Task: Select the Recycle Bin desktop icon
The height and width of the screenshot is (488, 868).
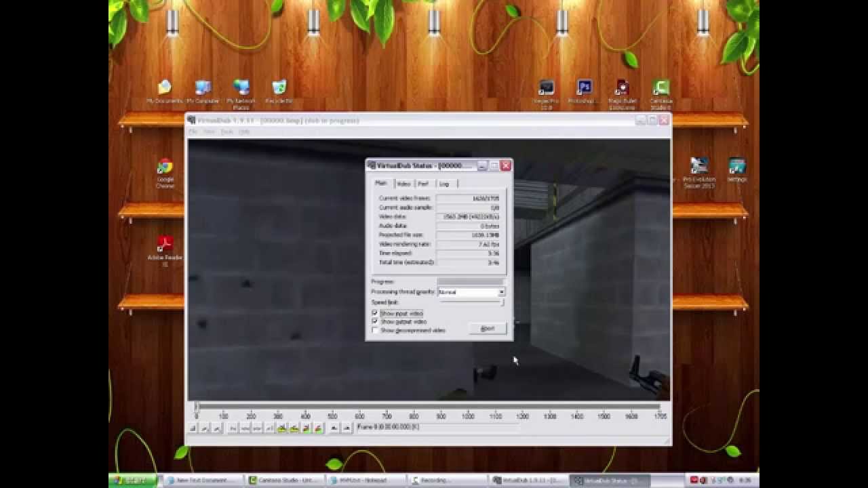Action: tap(279, 92)
